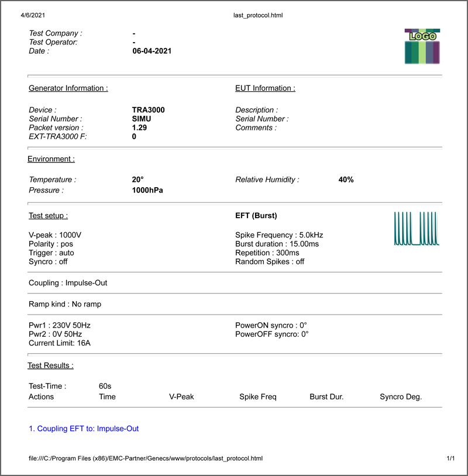Select the V-Peak column header
Viewport: 468px width, 476px height.
[181, 396]
